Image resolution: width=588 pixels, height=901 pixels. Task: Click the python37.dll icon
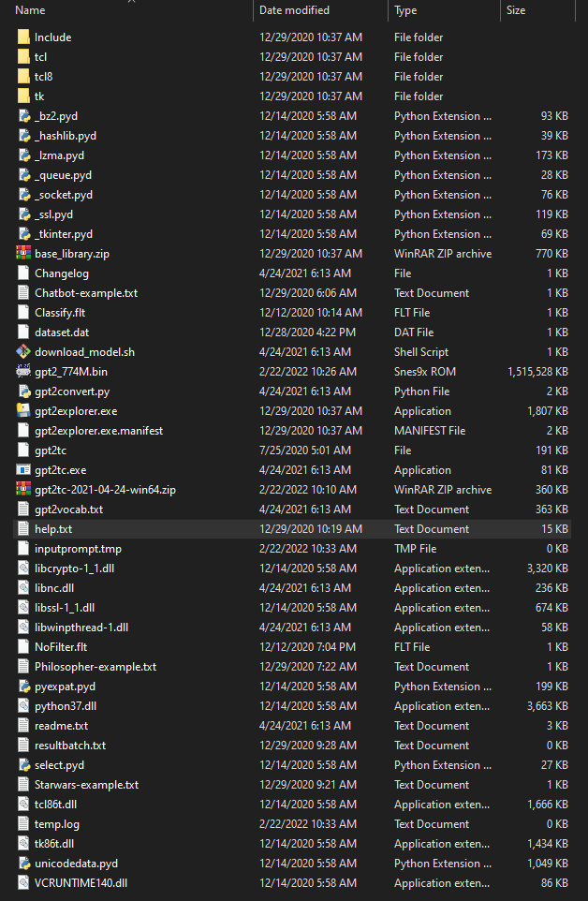coord(23,705)
